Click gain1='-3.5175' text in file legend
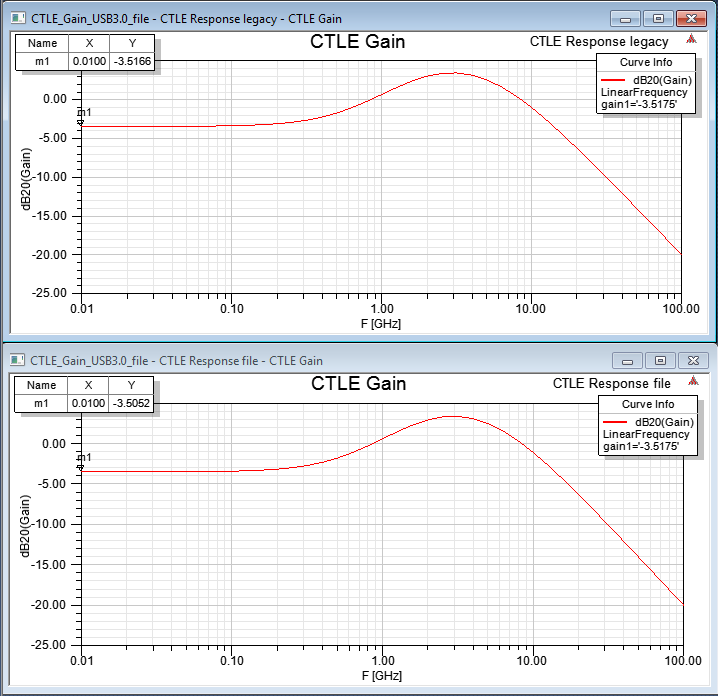718x696 pixels. pyautogui.click(x=641, y=446)
